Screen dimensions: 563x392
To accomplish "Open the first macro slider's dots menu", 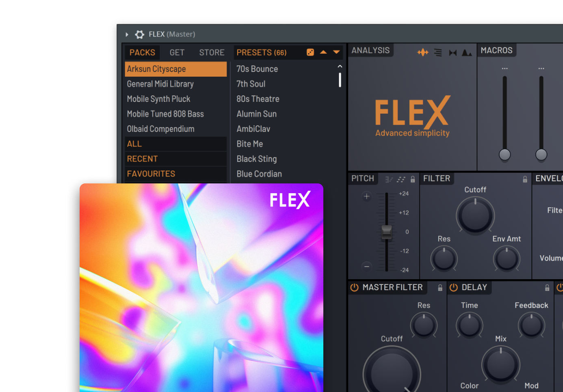I will click(505, 68).
